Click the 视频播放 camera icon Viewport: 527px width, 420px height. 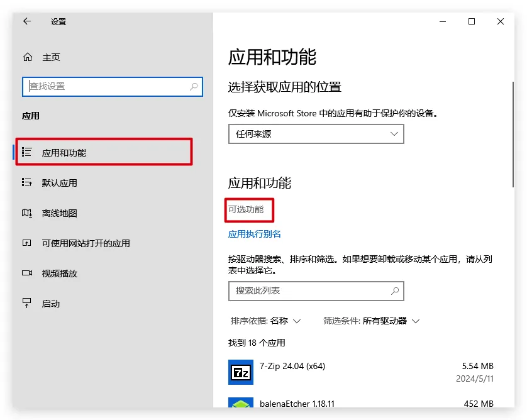pos(27,274)
